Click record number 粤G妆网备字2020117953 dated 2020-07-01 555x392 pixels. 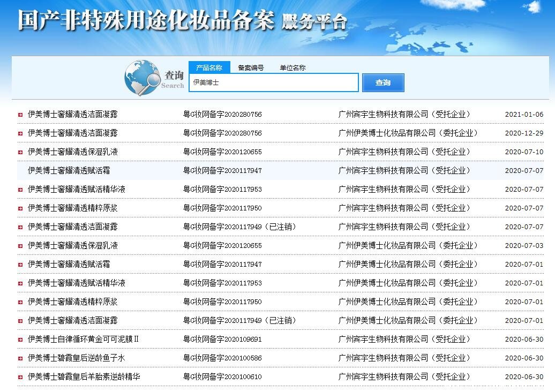pyautogui.click(x=222, y=283)
